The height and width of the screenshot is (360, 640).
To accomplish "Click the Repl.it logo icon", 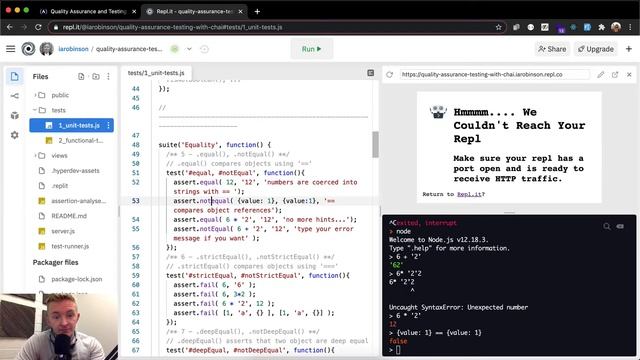I will [28, 49].
